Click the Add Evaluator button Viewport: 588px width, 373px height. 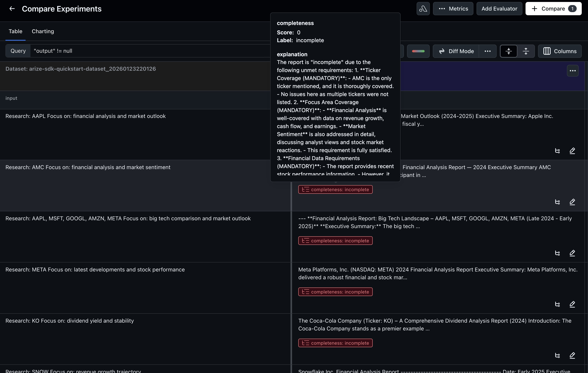499,9
